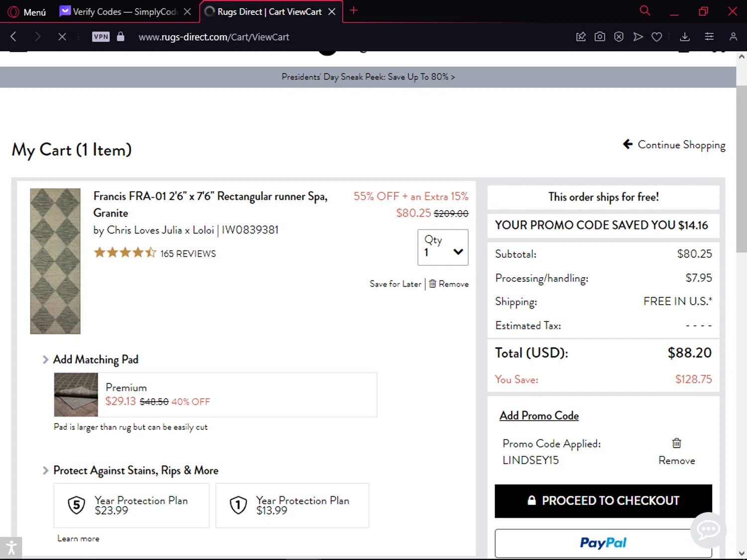Image resolution: width=747 pixels, height=560 pixels.
Task: Open the Francis runner rug thumbnail
Action: [x=55, y=261]
